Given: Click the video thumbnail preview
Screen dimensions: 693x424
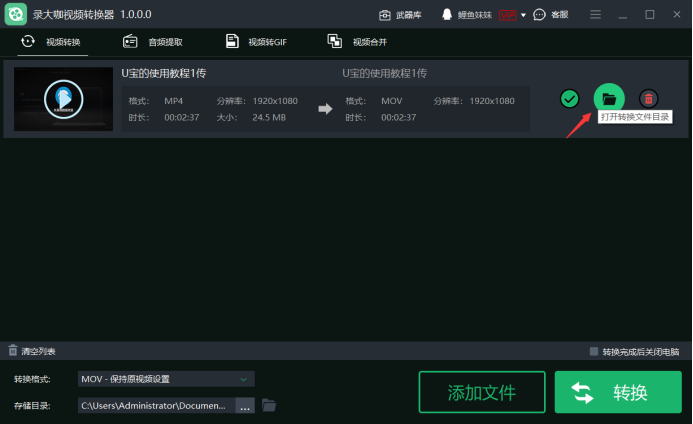Looking at the screenshot, I should [x=63, y=98].
